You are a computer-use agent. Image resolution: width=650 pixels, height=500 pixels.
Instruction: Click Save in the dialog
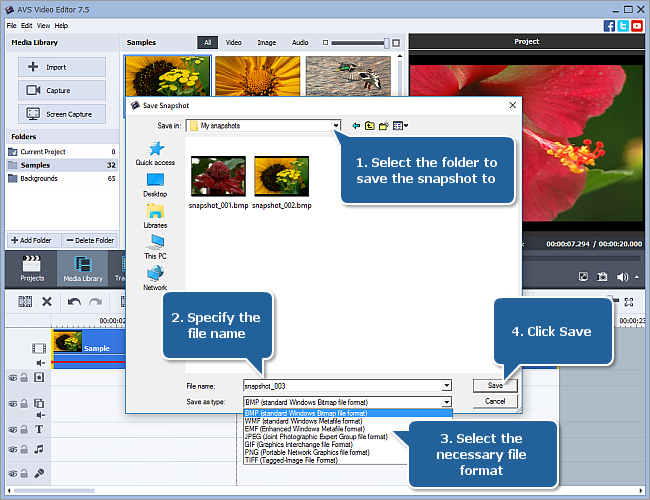point(495,386)
